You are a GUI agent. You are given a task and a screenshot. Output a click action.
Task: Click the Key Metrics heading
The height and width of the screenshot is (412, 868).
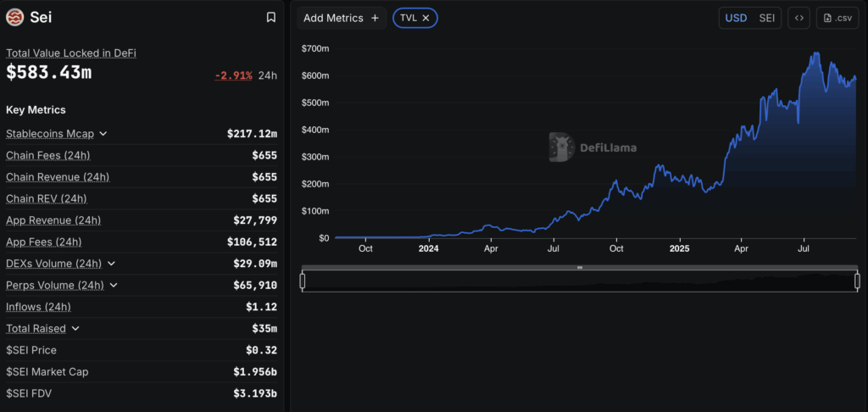pos(36,109)
